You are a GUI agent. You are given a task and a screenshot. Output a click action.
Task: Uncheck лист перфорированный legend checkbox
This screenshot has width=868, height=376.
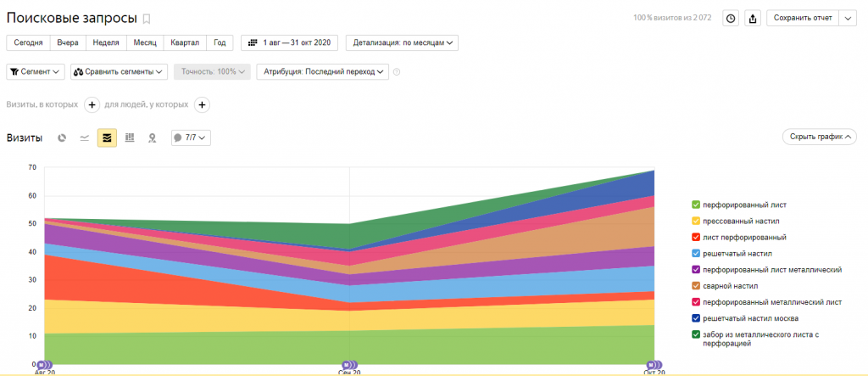695,238
